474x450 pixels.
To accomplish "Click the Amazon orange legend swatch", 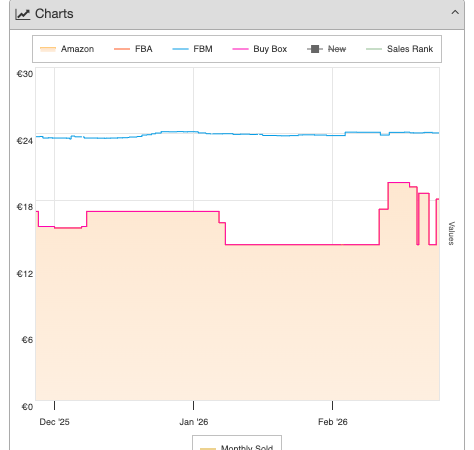I will (x=48, y=49).
